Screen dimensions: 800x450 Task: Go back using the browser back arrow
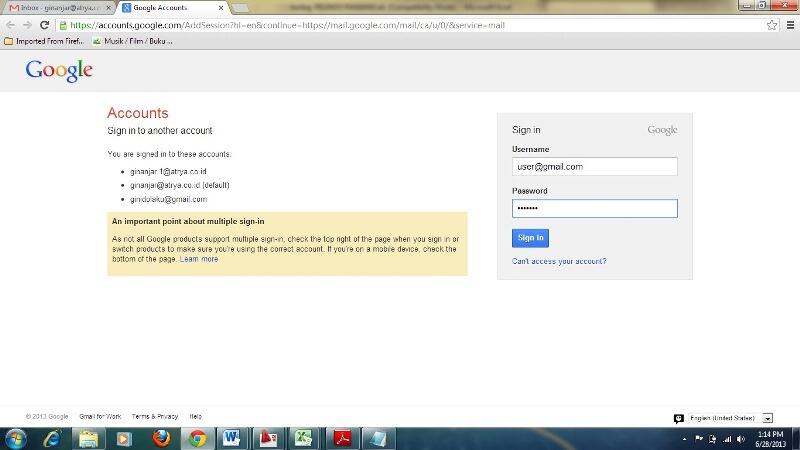point(11,25)
